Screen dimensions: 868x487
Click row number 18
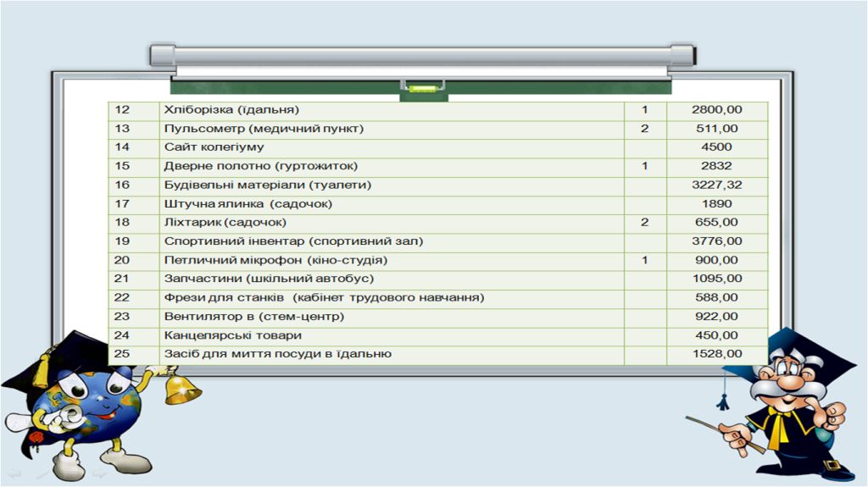coord(122,223)
